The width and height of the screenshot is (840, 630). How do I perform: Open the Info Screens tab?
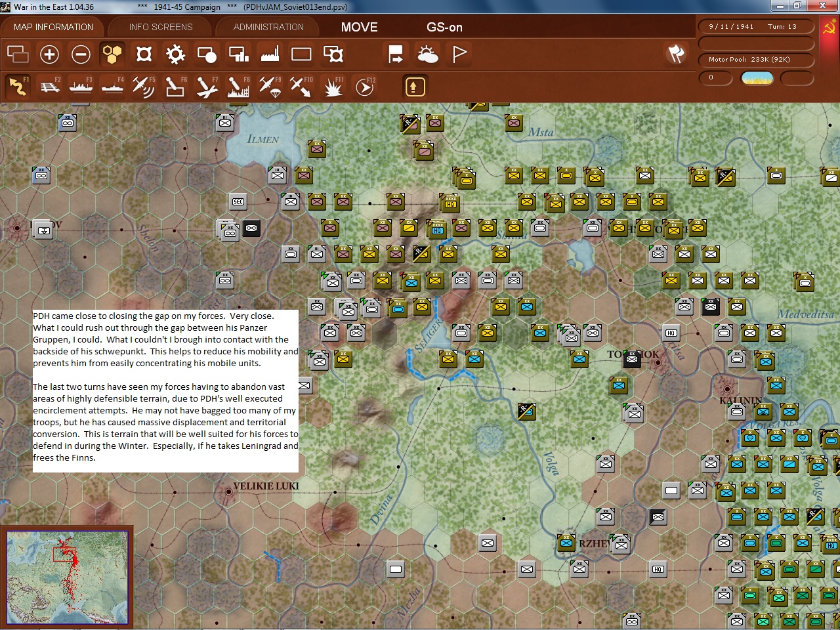click(161, 27)
